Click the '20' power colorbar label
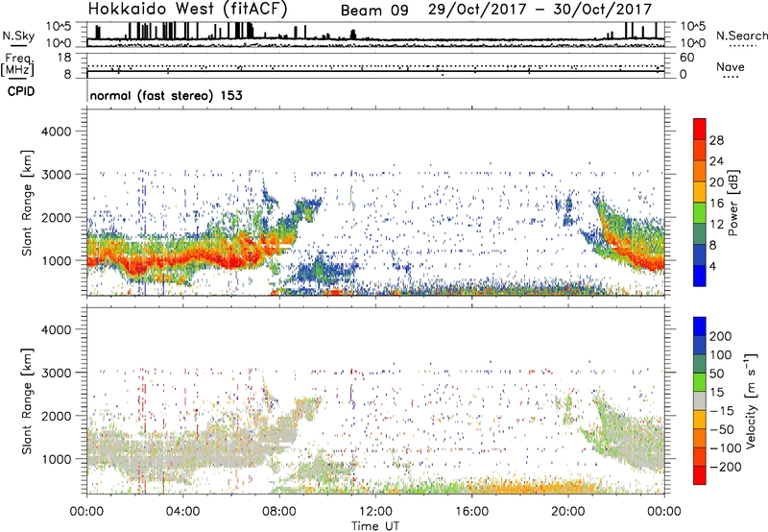768x532 pixels. click(716, 182)
